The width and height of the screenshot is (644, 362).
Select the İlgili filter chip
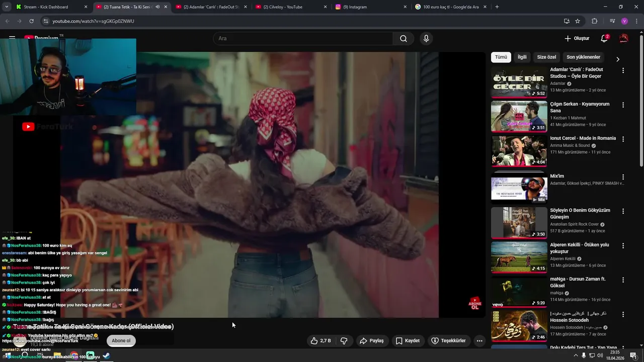tap(522, 57)
